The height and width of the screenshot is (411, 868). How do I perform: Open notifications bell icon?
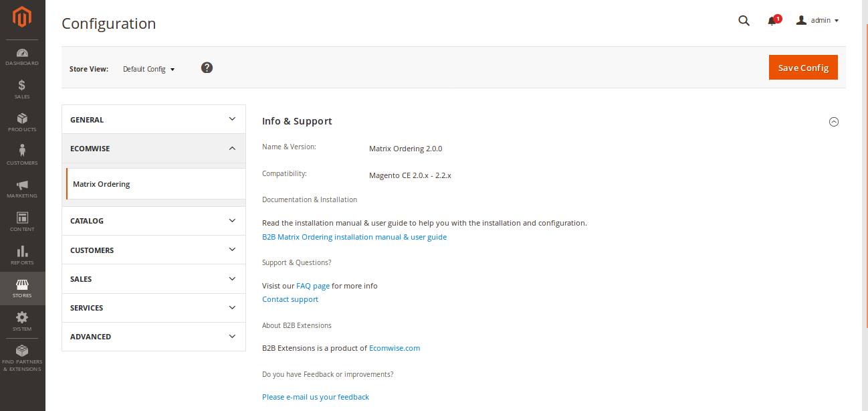coord(772,21)
